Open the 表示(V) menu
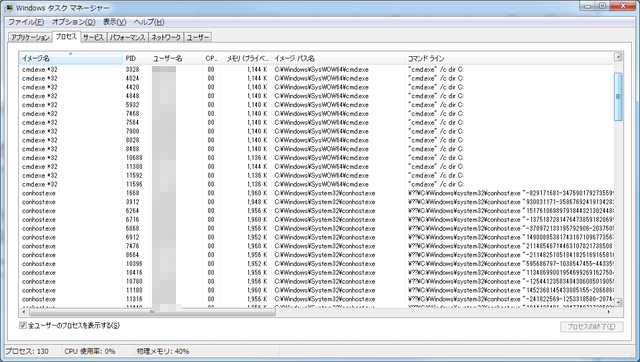640x362 pixels. coord(114,22)
